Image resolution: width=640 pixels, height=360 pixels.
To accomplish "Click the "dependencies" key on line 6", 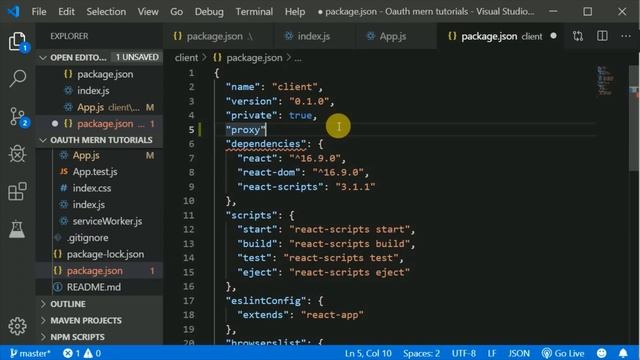I will (266, 144).
